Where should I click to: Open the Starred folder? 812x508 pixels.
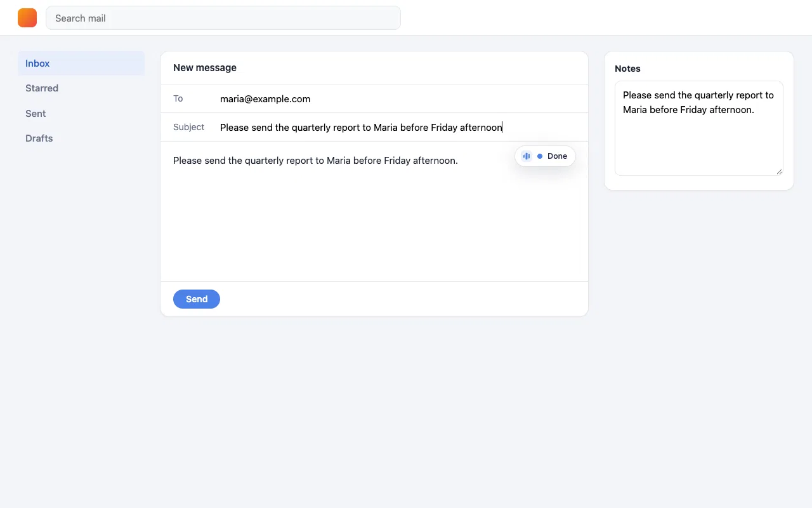pyautogui.click(x=81, y=88)
